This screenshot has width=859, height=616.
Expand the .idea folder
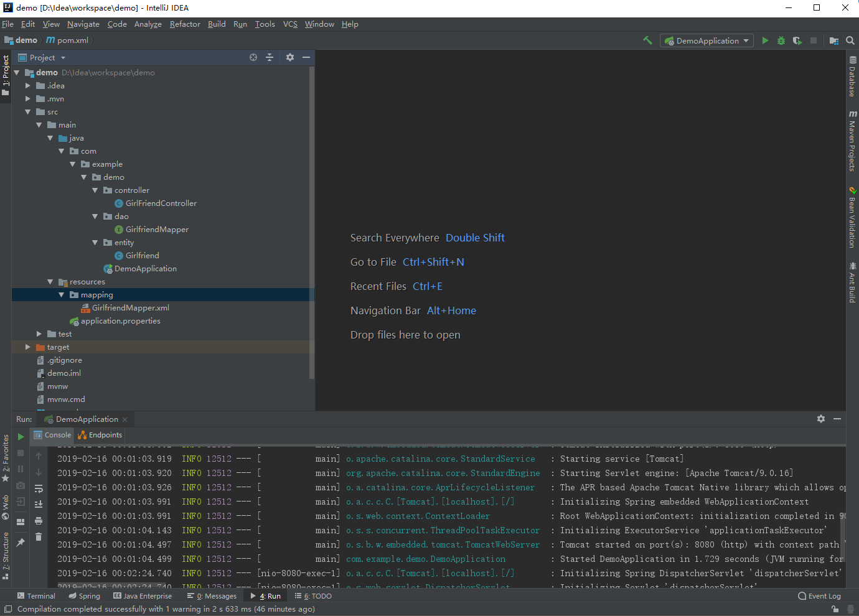click(27, 86)
